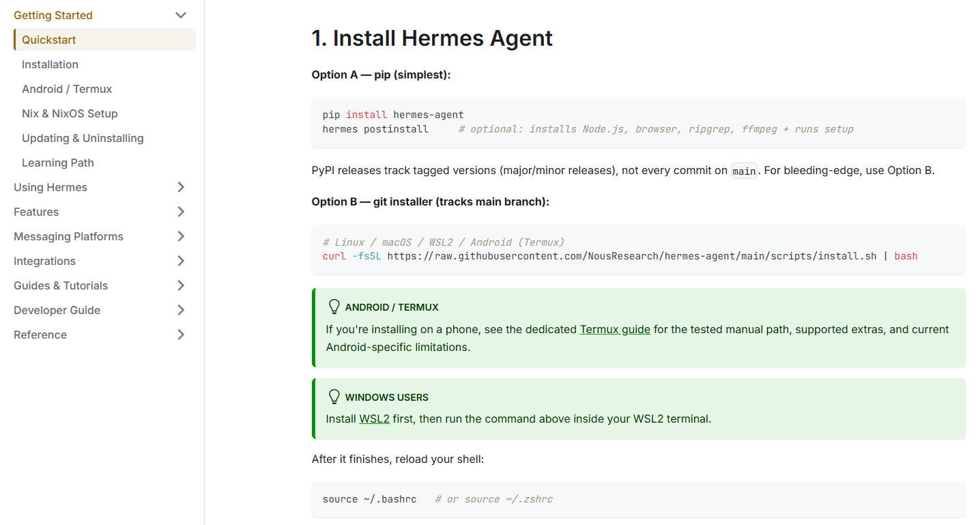Open Updating & Uninstalling page

[83, 138]
